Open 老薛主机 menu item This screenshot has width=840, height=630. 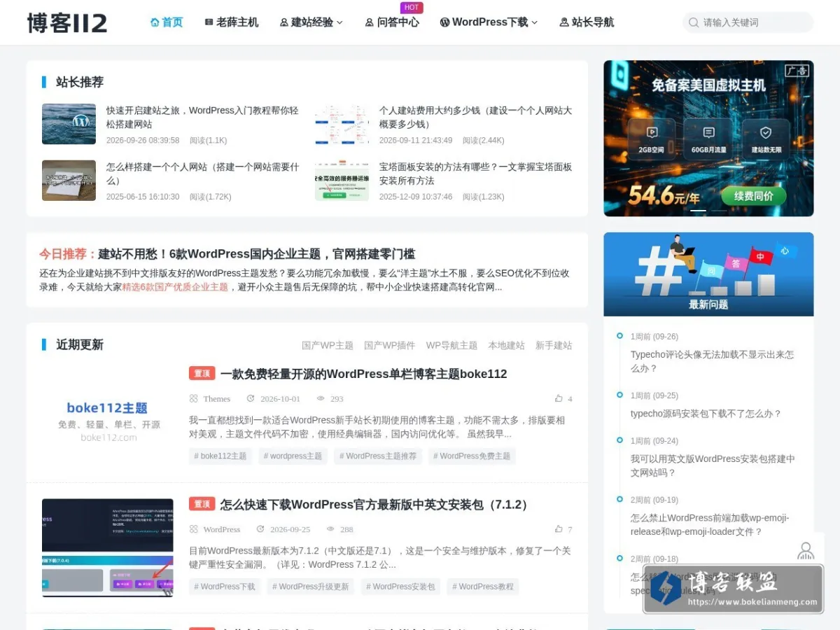(231, 22)
